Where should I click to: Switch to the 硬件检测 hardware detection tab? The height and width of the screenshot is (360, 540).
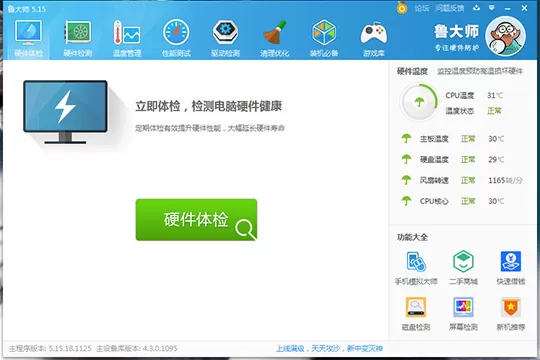(x=78, y=38)
